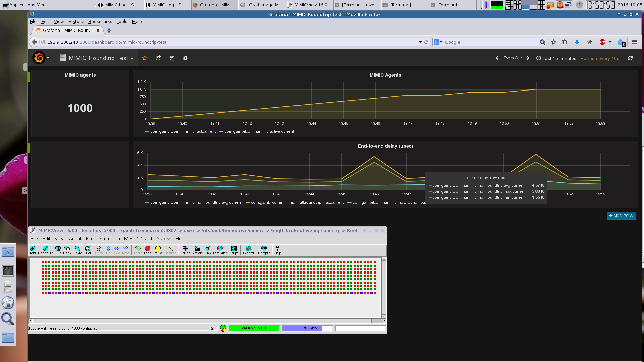Click the ADD ROW button
The height and width of the screenshot is (362, 644).
tap(621, 216)
